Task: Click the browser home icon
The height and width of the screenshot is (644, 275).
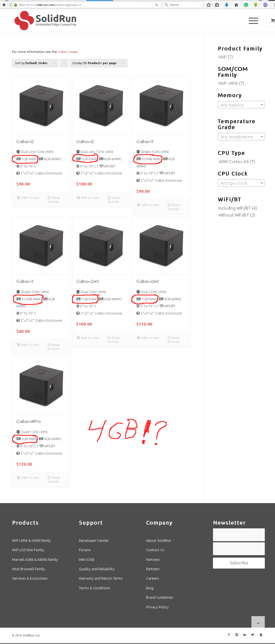Action: point(236,5)
